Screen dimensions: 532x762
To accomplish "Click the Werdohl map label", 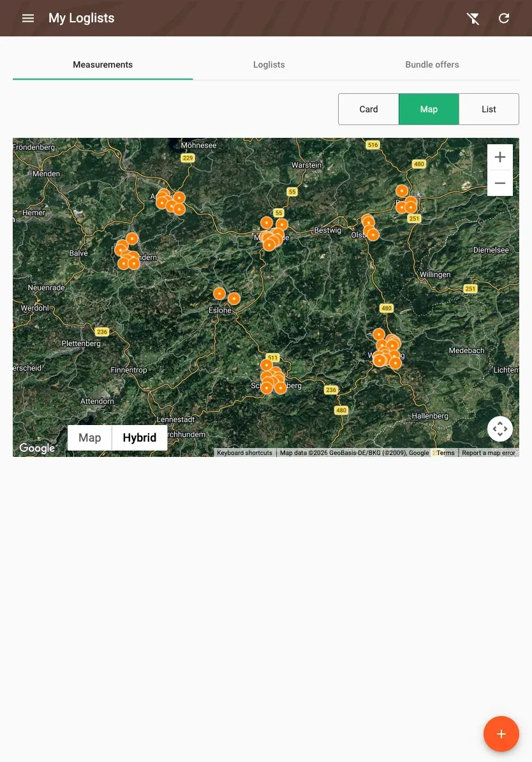I will 35,308.
